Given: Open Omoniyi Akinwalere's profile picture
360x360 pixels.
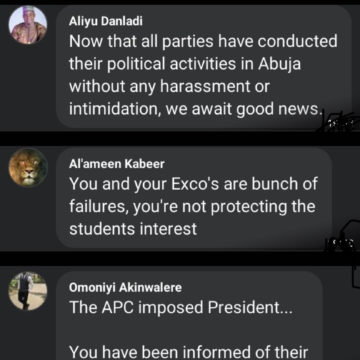Looking at the screenshot, I should point(28,291).
